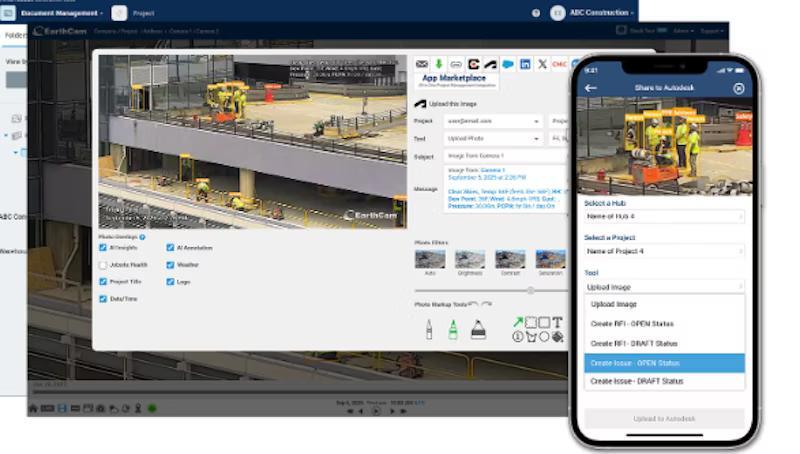The image size is (800, 454).
Task: Select the numbered circle markup tool
Action: 517,337
